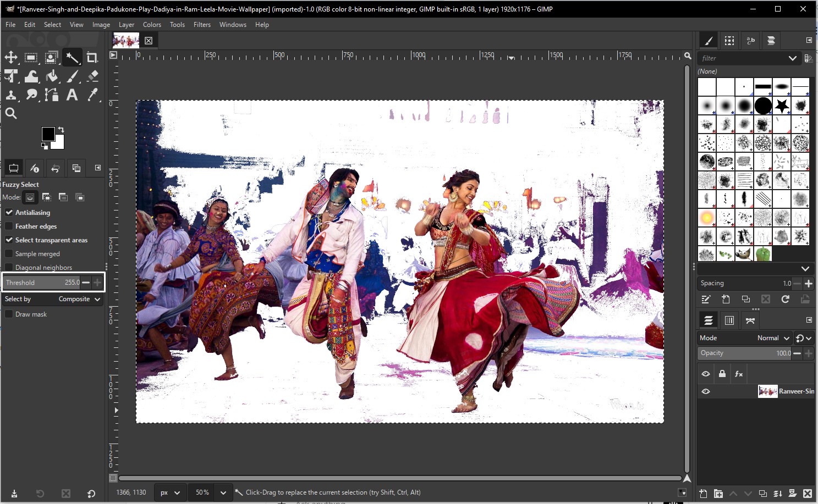This screenshot has width=818, height=504.
Task: Open the Colors menu
Action: tap(152, 25)
